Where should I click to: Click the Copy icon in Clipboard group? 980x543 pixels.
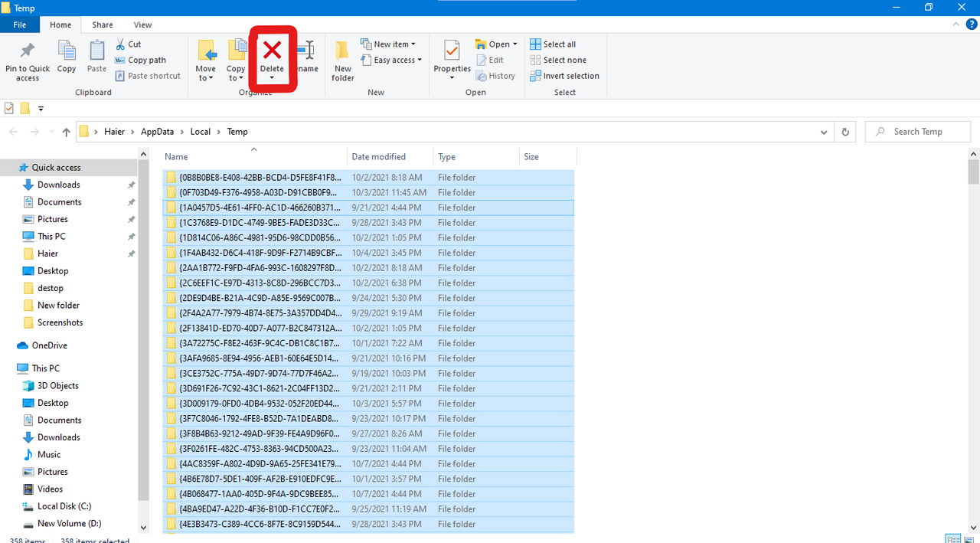(x=67, y=51)
